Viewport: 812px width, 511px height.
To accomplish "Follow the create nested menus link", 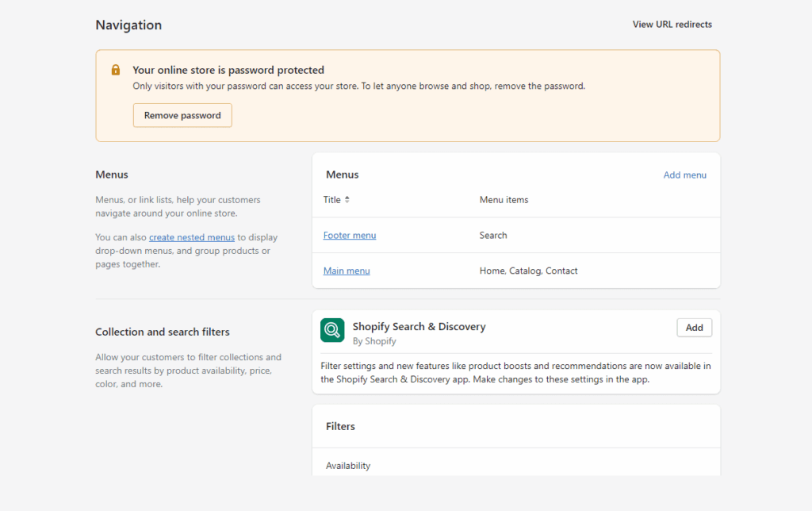I will [x=192, y=237].
